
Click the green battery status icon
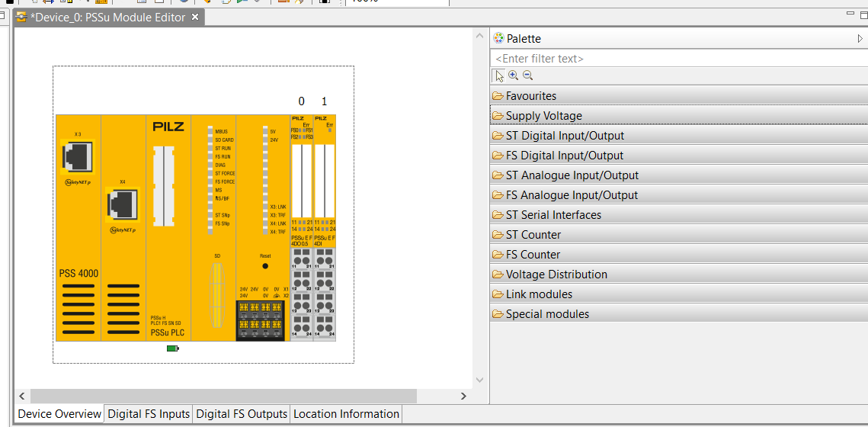click(x=173, y=348)
